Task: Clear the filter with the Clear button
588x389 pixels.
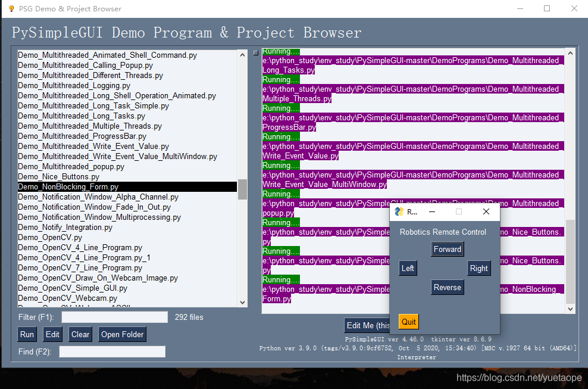Action: [80, 335]
